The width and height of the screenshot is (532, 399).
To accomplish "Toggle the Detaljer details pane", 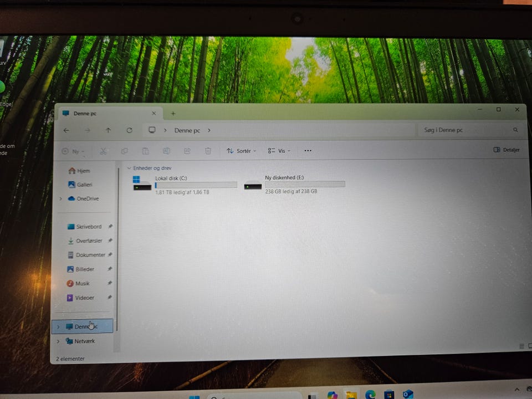I will point(506,150).
